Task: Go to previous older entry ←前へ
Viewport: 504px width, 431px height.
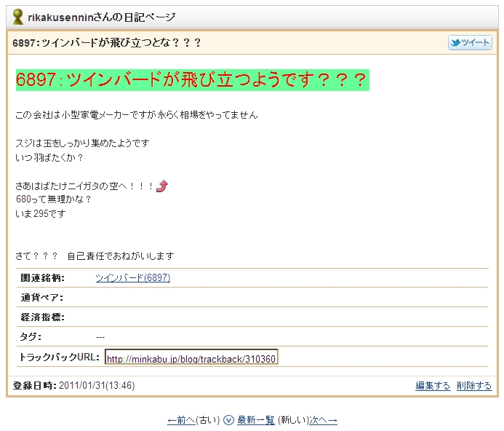Action: click(x=181, y=420)
